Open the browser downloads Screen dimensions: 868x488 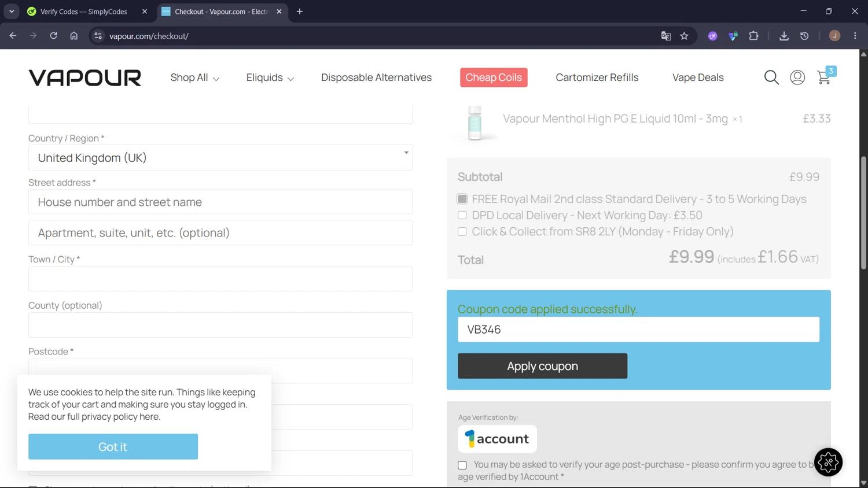pos(784,36)
